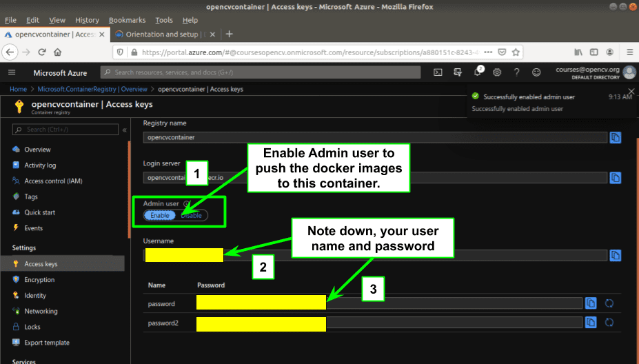The image size is (639, 364).
Task: Open Networking settings
Action: point(41,311)
